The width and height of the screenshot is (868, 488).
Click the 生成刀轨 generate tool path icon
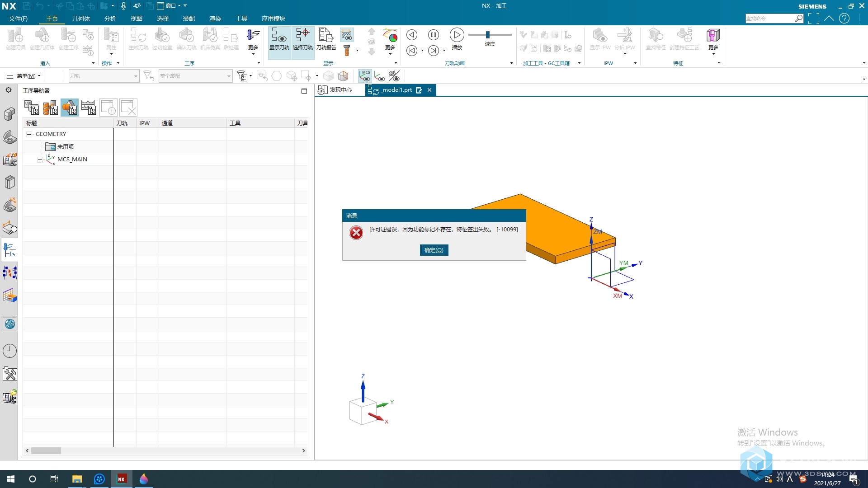138,39
